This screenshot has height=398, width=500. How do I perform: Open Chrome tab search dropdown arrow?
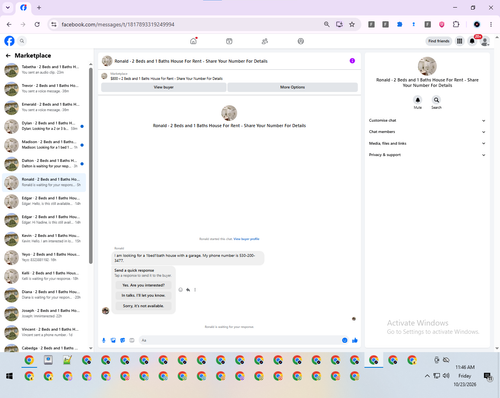tap(8, 7)
